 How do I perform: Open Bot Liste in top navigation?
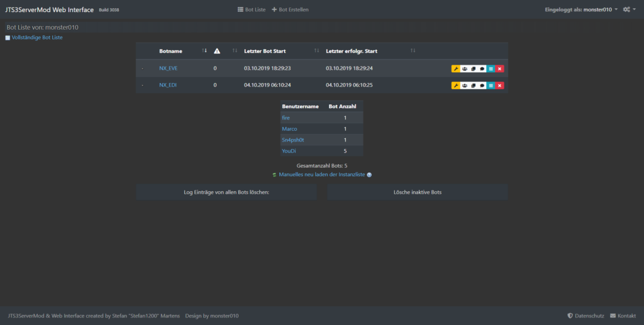[251, 9]
